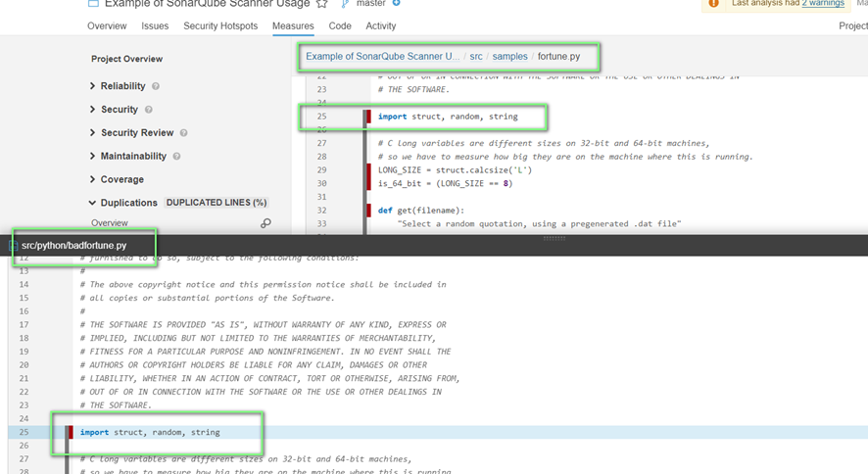Click line number 33 in upper code
This screenshot has height=474, width=868.
coord(322,223)
